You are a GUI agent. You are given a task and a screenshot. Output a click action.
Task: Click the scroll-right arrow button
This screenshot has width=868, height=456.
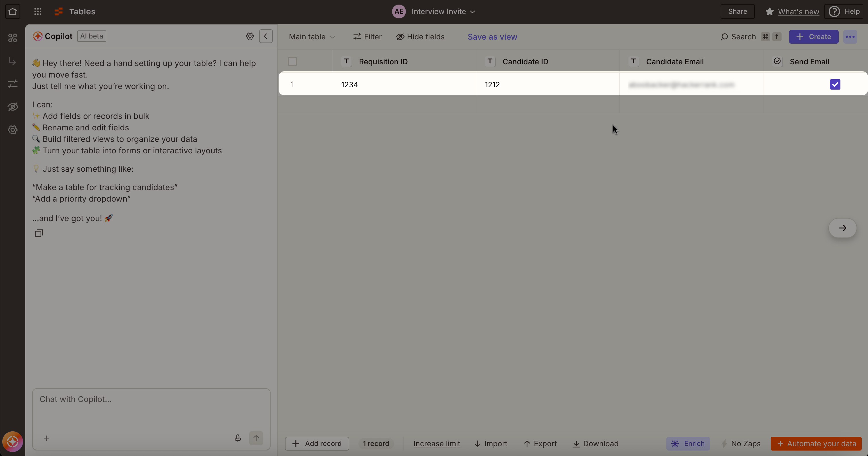pyautogui.click(x=842, y=228)
